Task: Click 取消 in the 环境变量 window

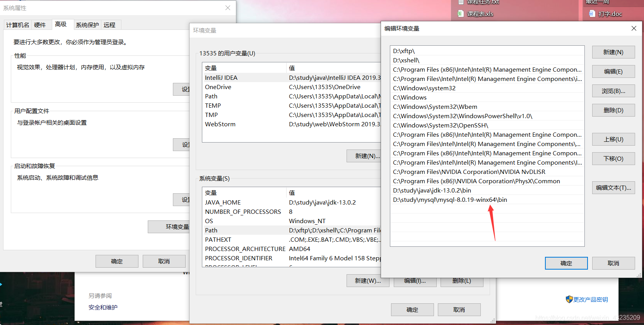Action: (459, 310)
